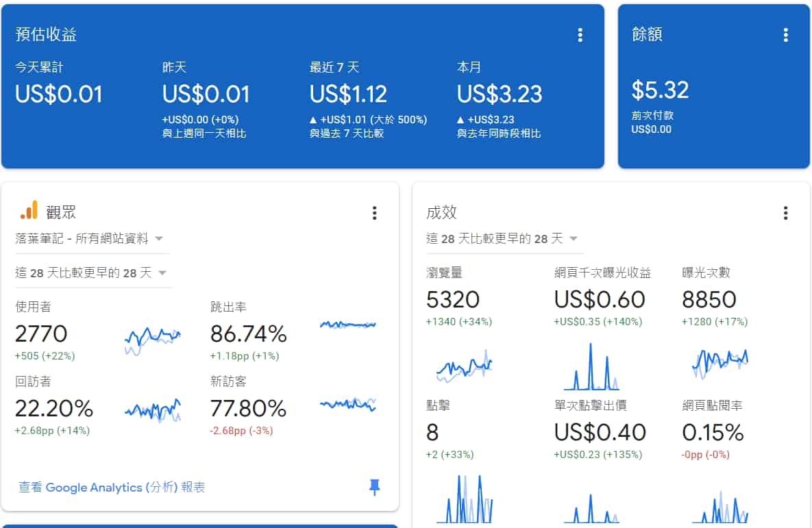Viewport: 812px width, 528px height.
Task: Click the 最近 7 天 US$1.12 earnings figure
Action: tap(348, 94)
